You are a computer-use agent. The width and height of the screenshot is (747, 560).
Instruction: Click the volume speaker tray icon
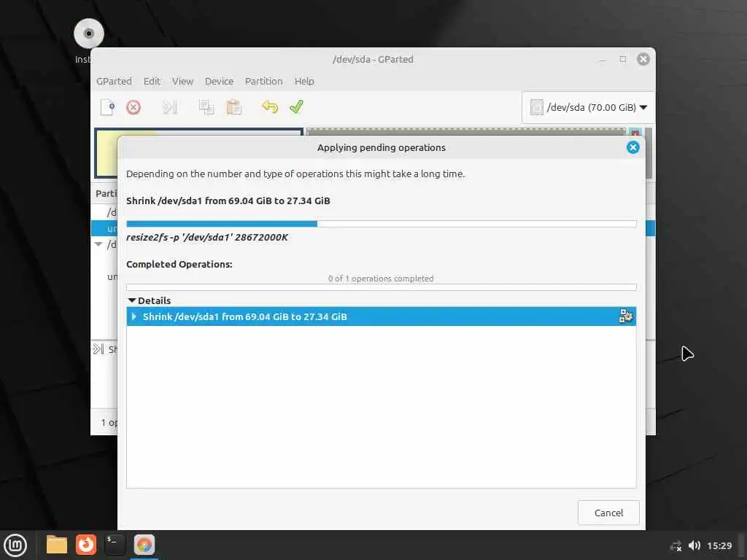694,545
